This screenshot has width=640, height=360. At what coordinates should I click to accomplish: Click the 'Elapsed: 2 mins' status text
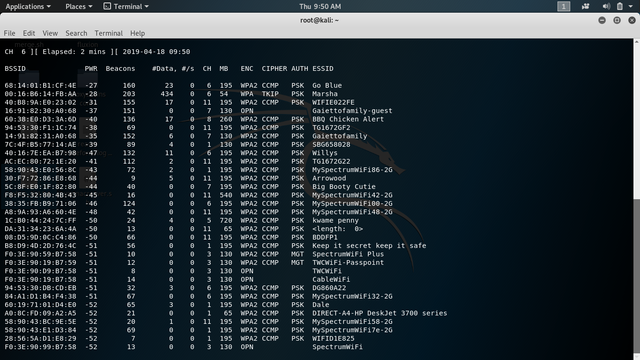[x=74, y=52]
